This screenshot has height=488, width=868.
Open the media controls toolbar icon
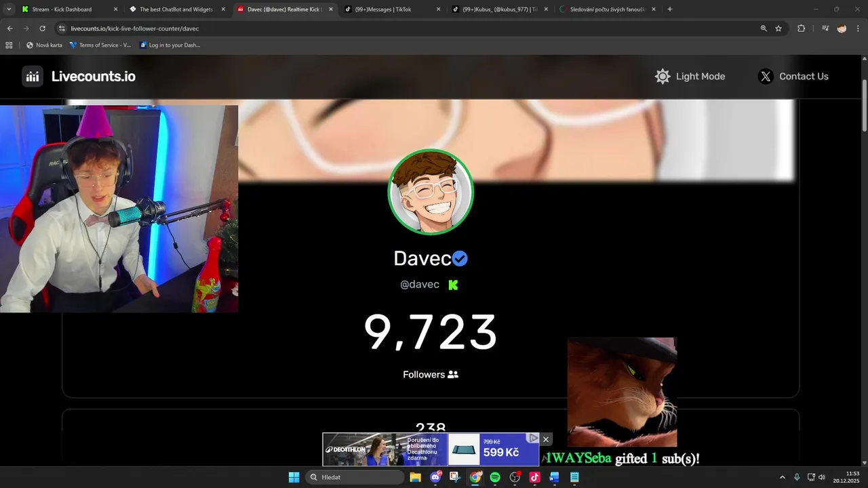[x=825, y=28]
